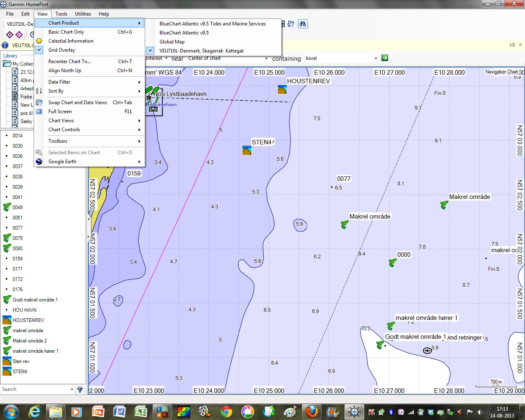Open the dropdown arrow of the koral field
Viewport: 525px width, 420px height.
pos(376,58)
